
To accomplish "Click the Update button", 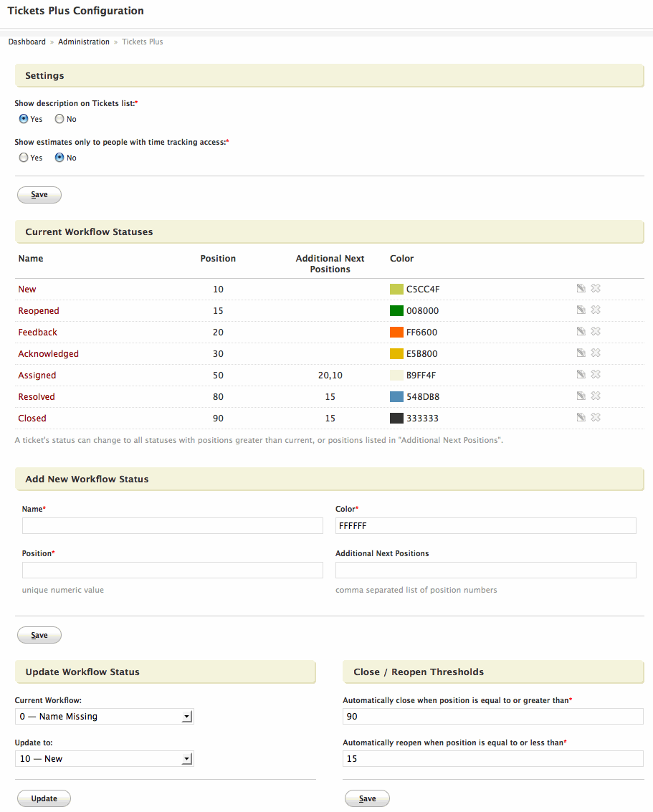I will [x=44, y=798].
